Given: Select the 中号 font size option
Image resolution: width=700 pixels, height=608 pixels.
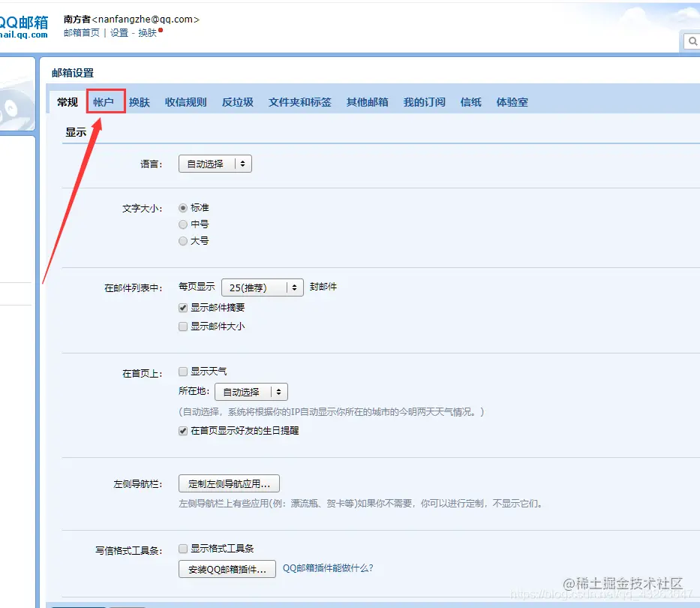Looking at the screenshot, I should pos(182,224).
